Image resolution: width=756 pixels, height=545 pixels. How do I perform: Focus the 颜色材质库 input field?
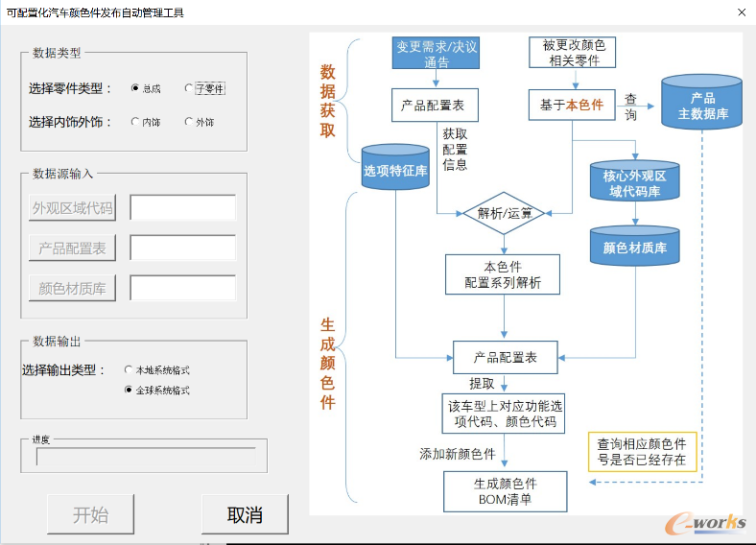tap(183, 288)
